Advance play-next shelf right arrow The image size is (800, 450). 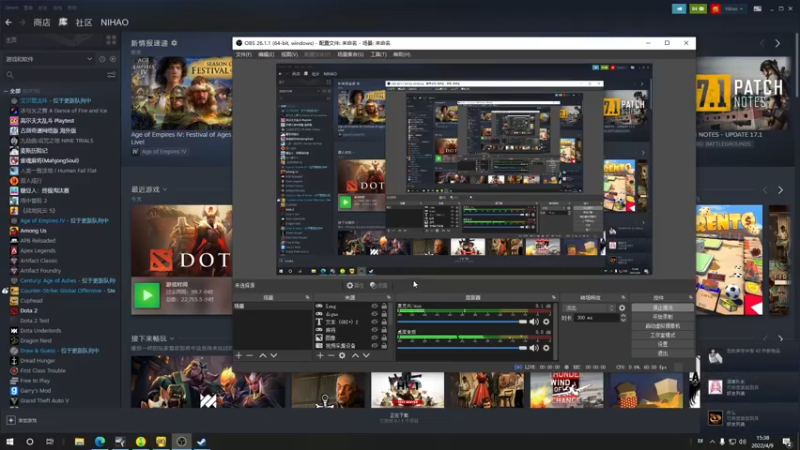tap(781, 338)
